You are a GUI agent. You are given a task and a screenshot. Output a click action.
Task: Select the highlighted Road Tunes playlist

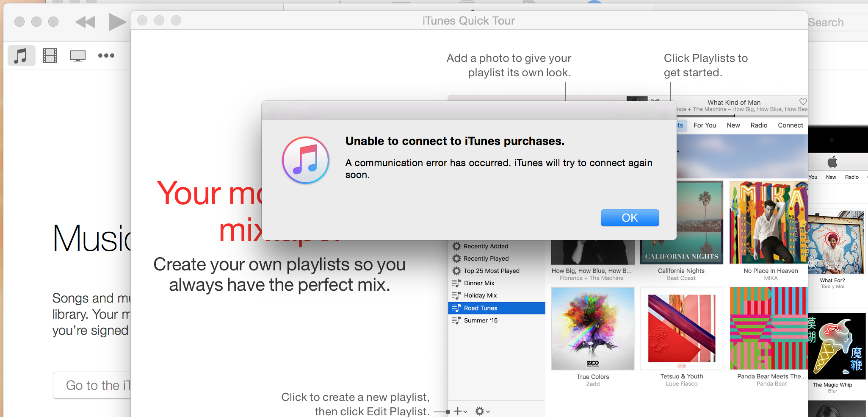click(x=497, y=308)
